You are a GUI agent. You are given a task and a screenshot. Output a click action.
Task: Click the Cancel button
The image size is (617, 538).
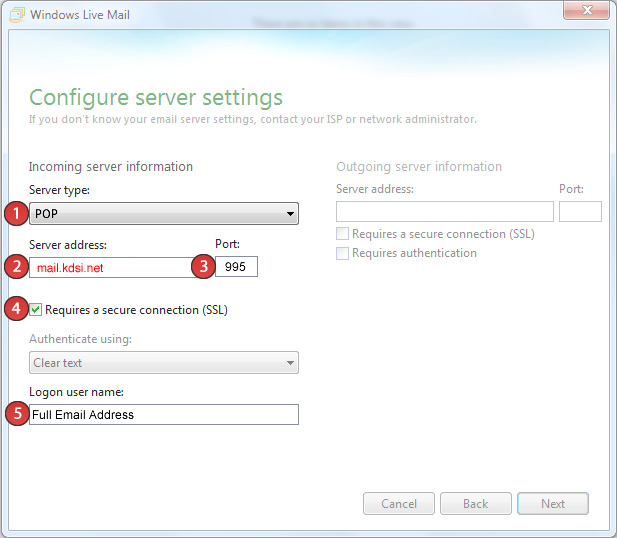(x=399, y=503)
